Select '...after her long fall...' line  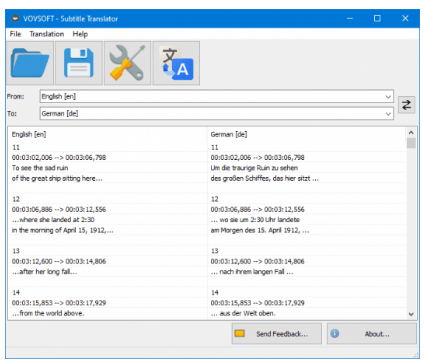coord(45,272)
